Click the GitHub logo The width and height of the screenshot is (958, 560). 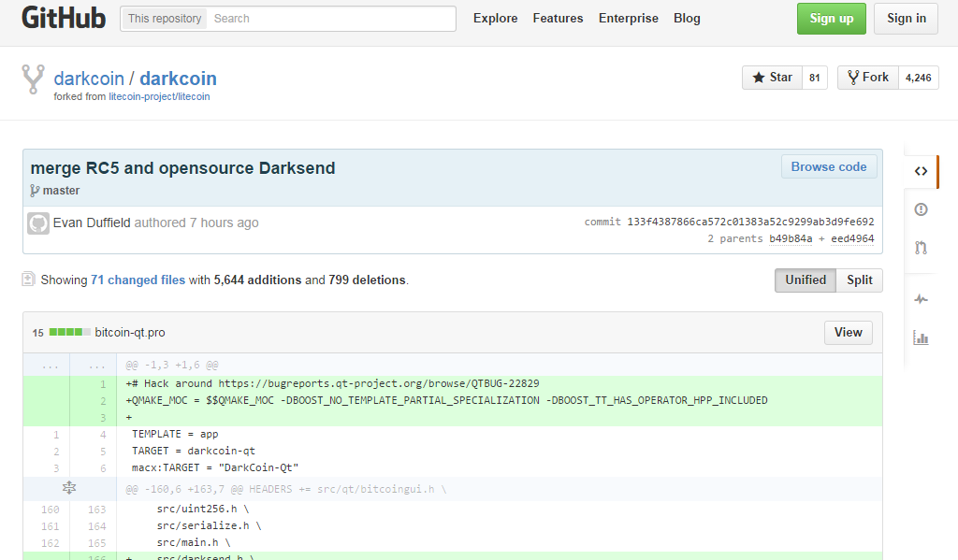coord(64,18)
